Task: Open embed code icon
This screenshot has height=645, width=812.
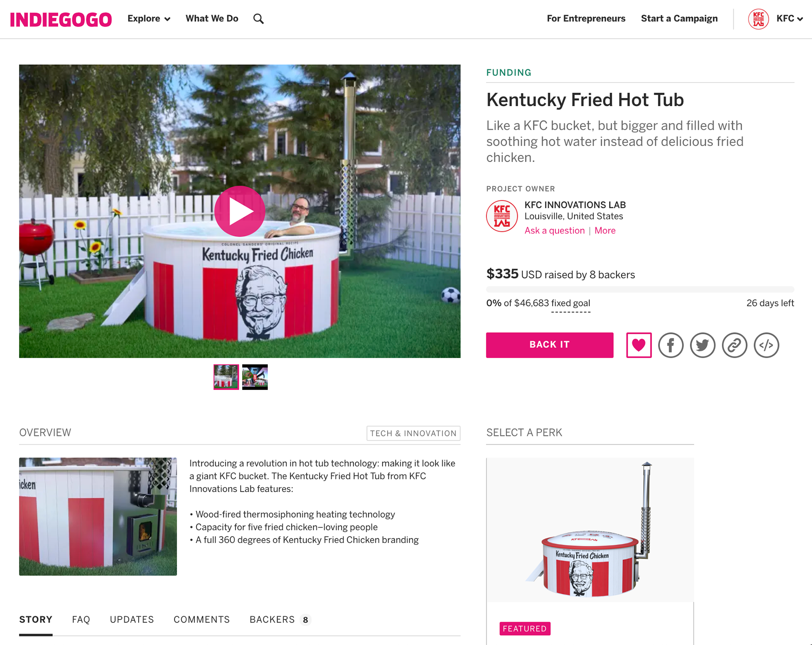Action: pyautogui.click(x=766, y=345)
